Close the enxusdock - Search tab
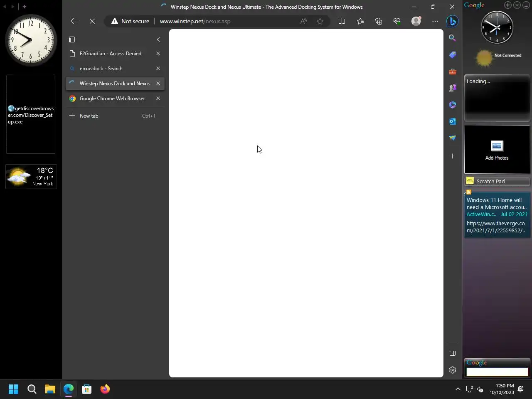 [x=158, y=69]
